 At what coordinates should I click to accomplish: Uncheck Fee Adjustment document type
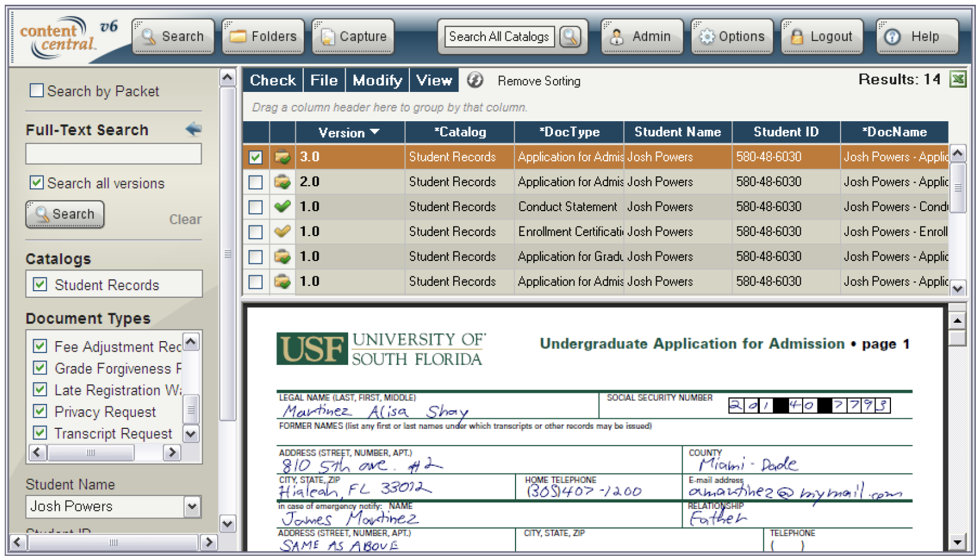[40, 346]
